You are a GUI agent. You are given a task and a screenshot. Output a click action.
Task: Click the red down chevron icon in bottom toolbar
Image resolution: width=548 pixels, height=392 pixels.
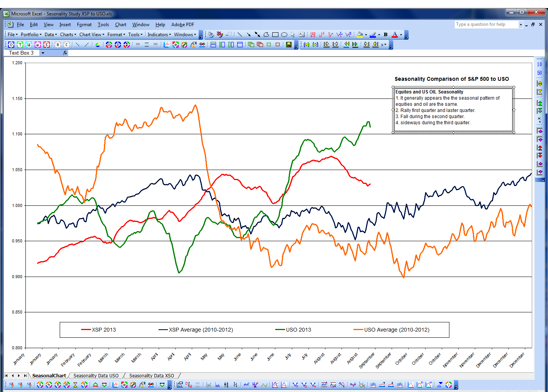(x=104, y=385)
